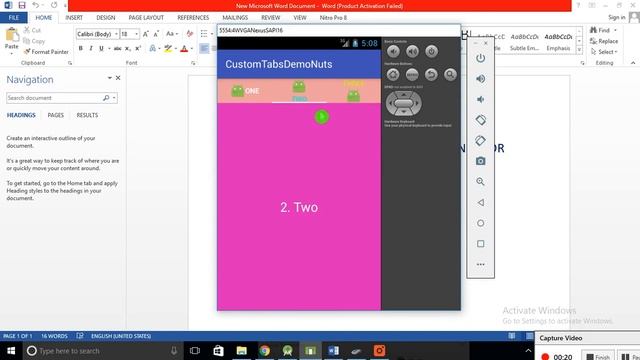Click emulator skin search button
This screenshot has height=360, width=640.
tap(450, 74)
